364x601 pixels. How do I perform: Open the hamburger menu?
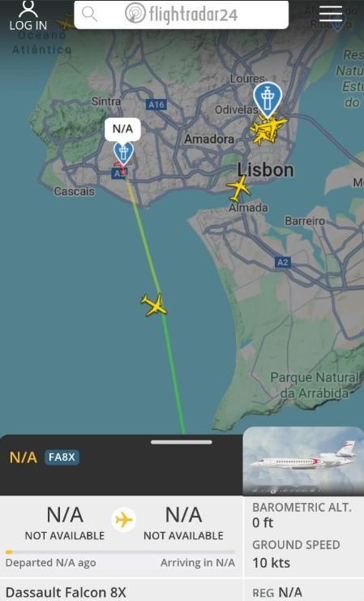(x=331, y=14)
